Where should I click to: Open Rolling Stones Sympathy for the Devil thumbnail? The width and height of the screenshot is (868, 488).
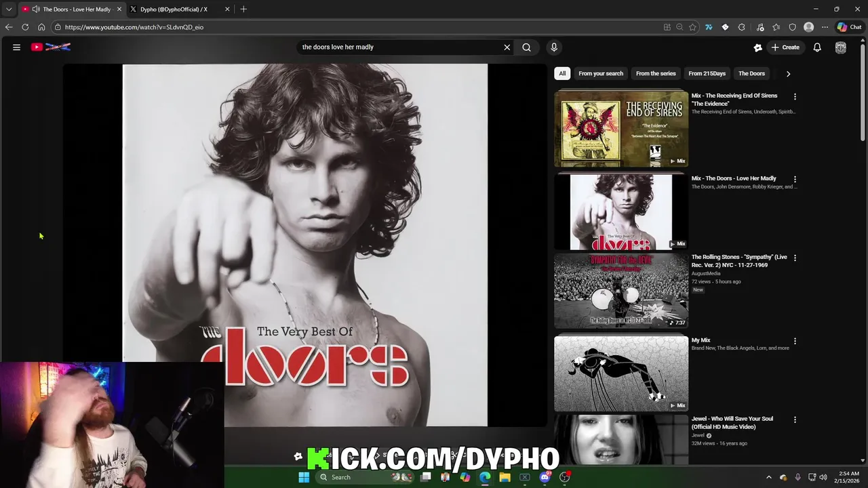[621, 290]
